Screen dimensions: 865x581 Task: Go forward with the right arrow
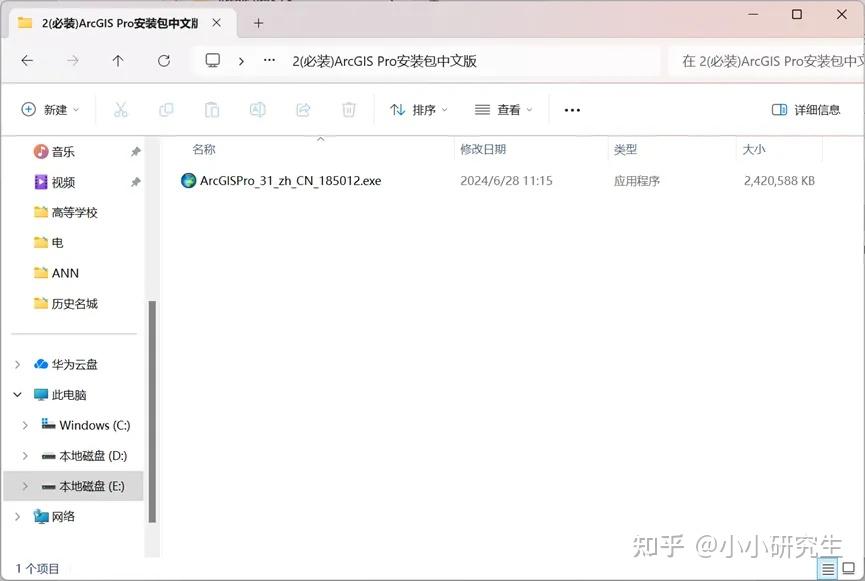point(73,61)
